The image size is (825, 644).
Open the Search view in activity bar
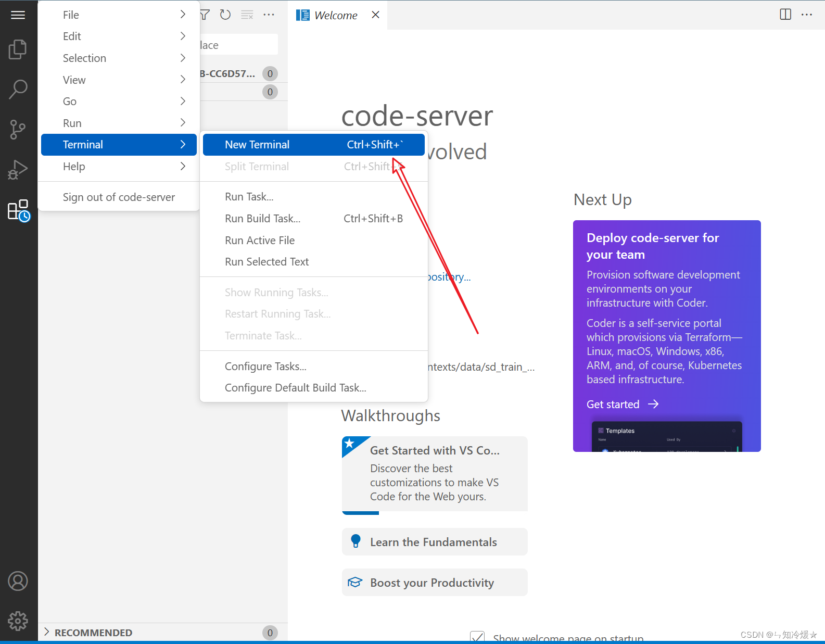(18, 89)
